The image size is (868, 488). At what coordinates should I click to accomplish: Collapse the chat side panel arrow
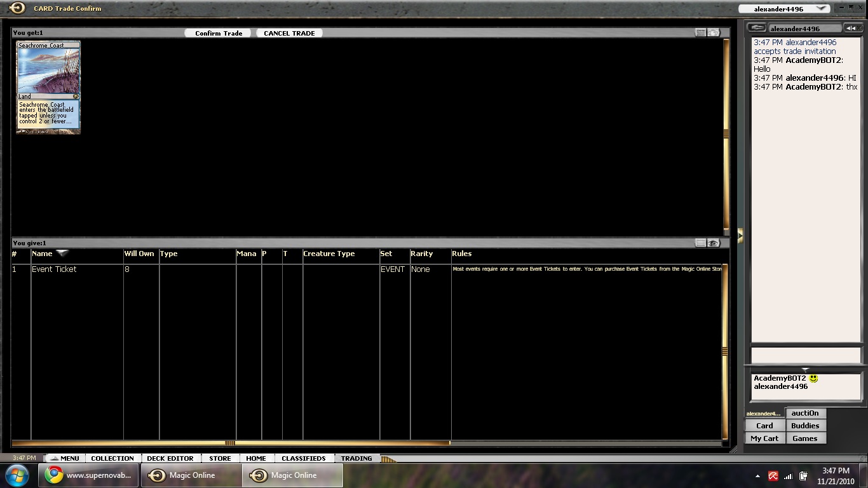coord(740,236)
